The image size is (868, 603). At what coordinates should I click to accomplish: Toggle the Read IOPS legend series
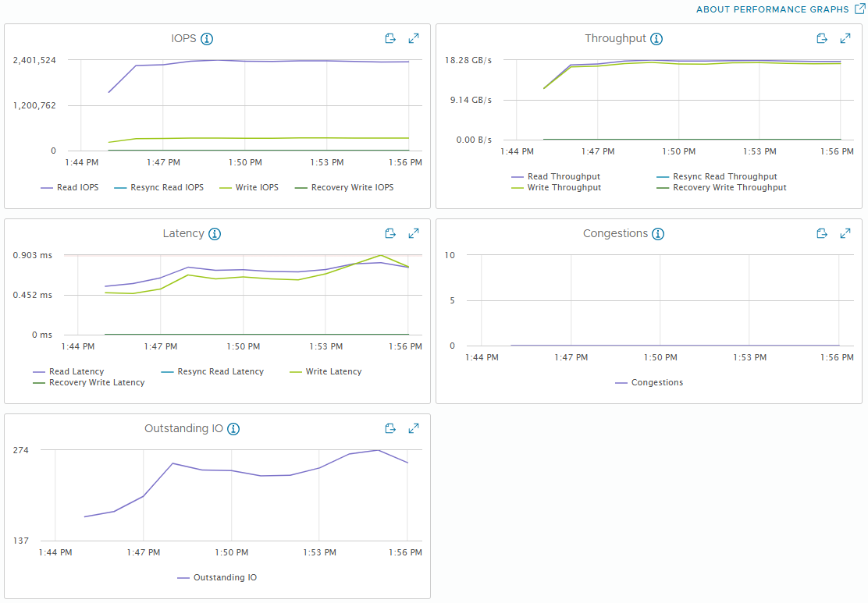[69, 187]
